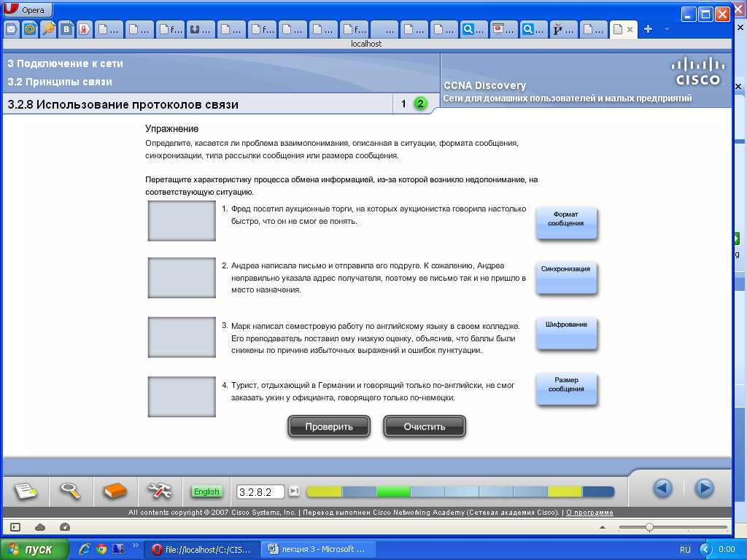Open the magnifying glass search tool
Screen dimensions: 747x560
tap(70, 491)
